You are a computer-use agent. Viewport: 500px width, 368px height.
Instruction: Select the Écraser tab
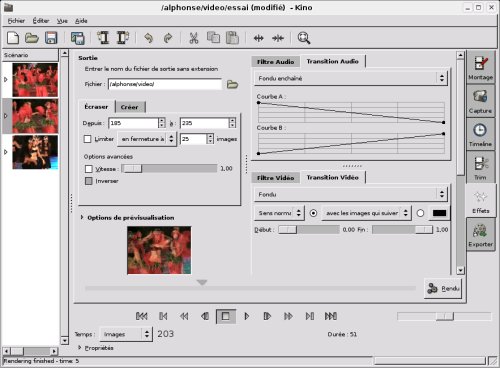tap(96, 107)
